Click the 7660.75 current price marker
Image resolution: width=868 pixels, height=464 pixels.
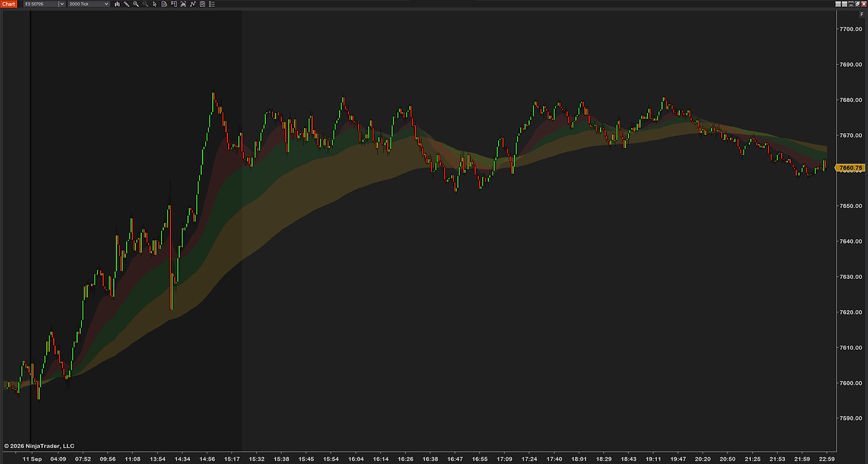(x=849, y=167)
